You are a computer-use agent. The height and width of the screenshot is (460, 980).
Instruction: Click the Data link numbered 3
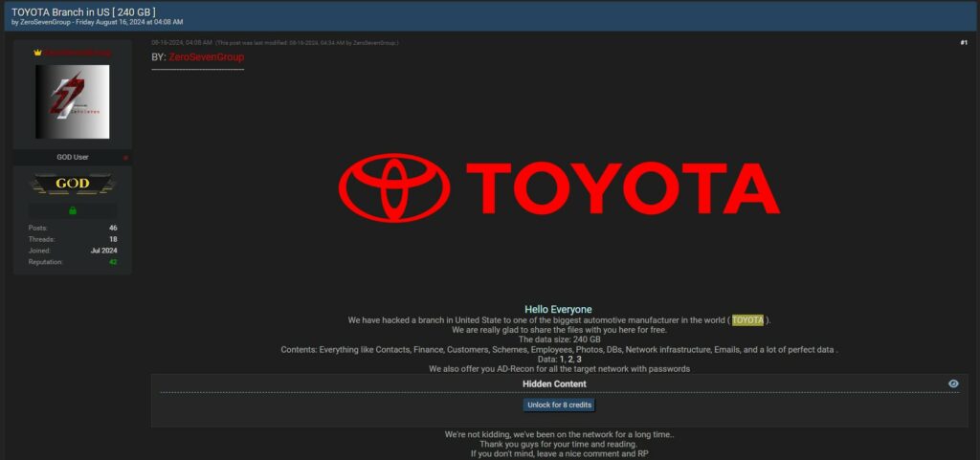pyautogui.click(x=578, y=359)
